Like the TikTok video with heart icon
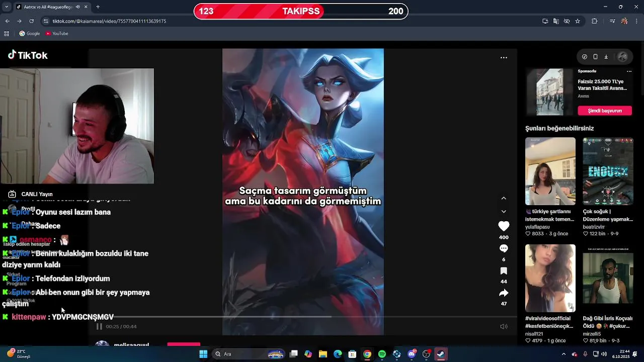Screen dimensions: 644x362 point(504,226)
